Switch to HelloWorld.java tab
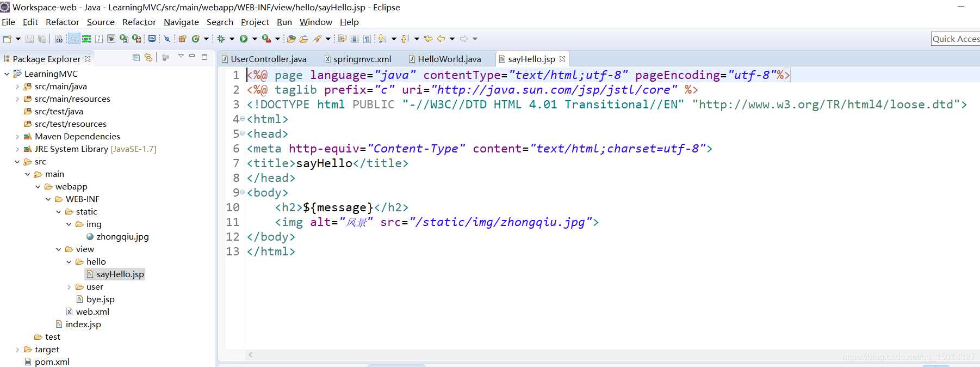The width and height of the screenshot is (980, 367). click(445, 59)
